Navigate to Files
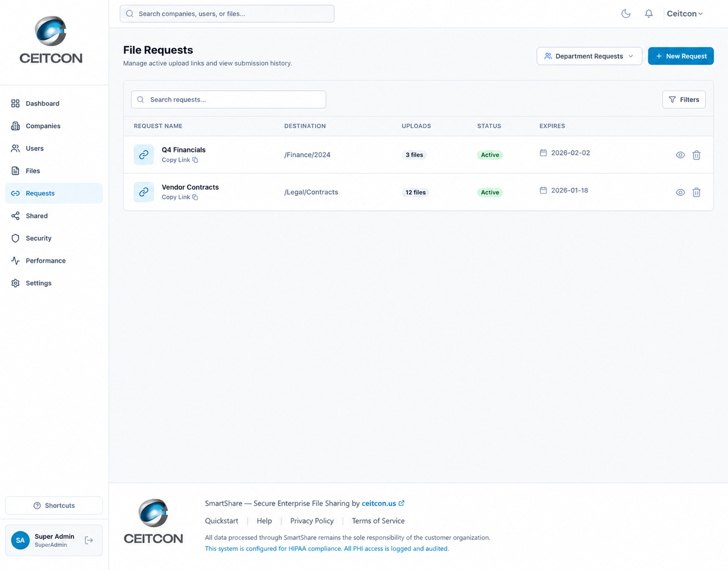Screen dimensions: 728x570 tap(54, 171)
